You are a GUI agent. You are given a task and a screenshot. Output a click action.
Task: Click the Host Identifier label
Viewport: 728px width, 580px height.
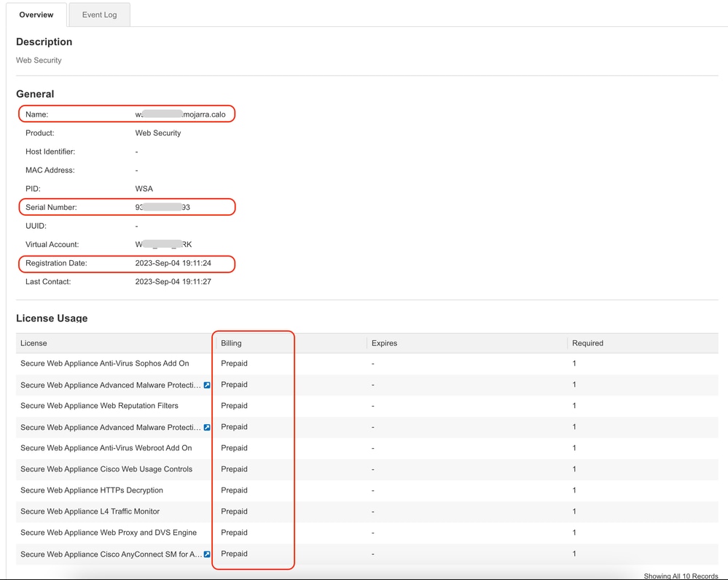click(50, 152)
